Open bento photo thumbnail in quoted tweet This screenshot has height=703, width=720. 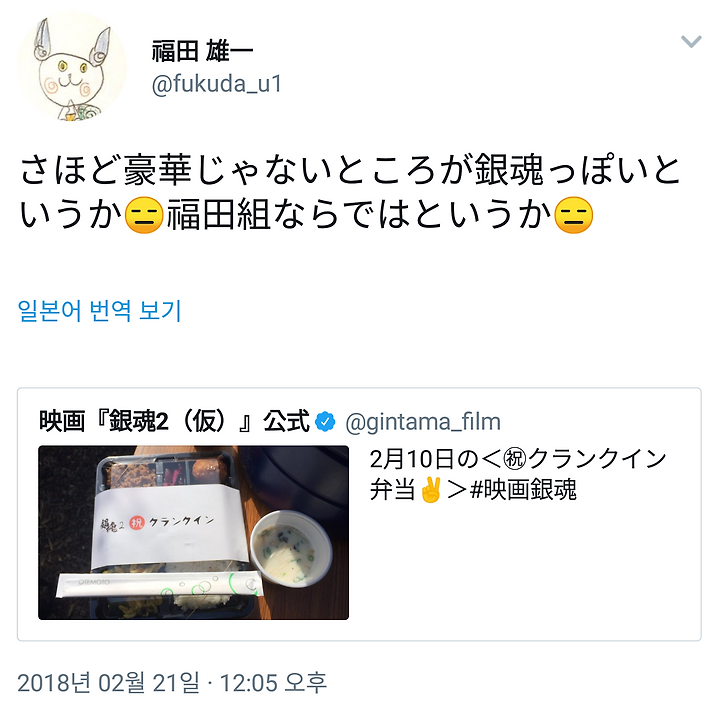(x=193, y=532)
